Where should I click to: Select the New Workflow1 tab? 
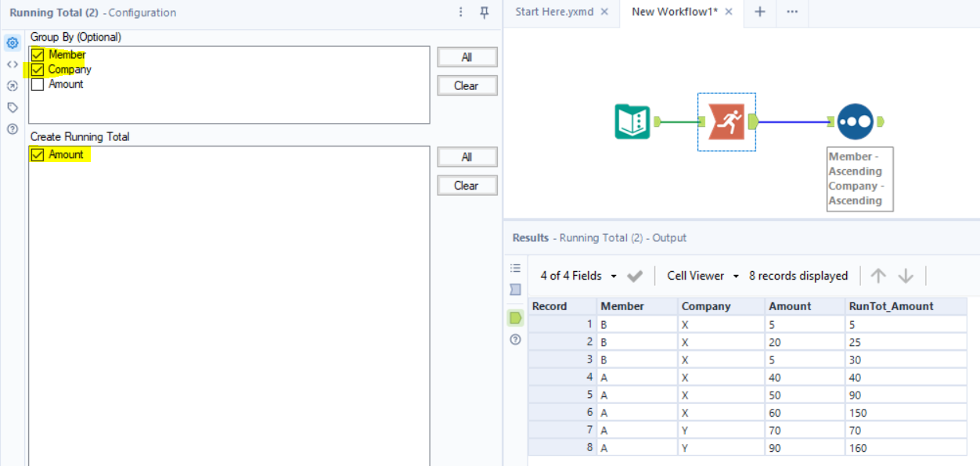pos(676,13)
